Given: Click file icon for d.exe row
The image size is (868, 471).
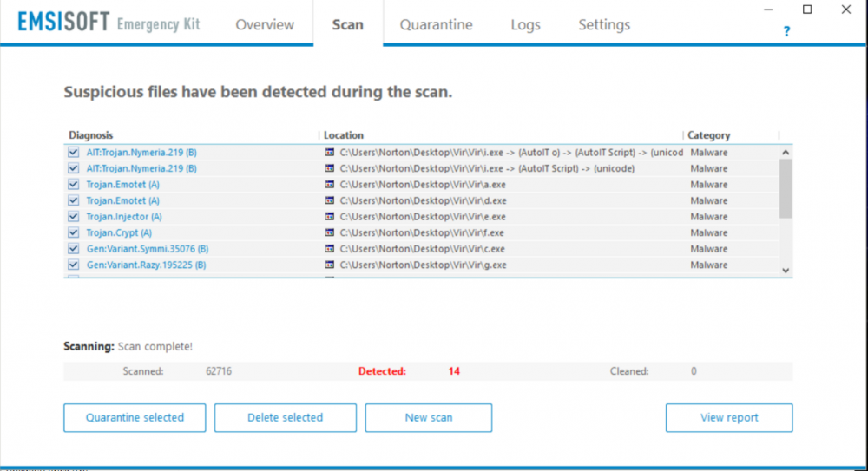Looking at the screenshot, I should pyautogui.click(x=330, y=200).
